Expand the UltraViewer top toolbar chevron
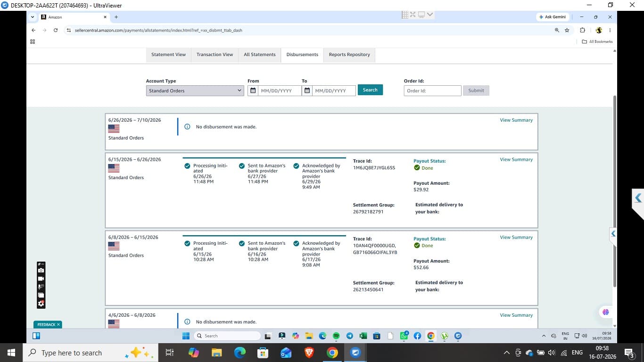The width and height of the screenshot is (644, 362). click(x=430, y=15)
